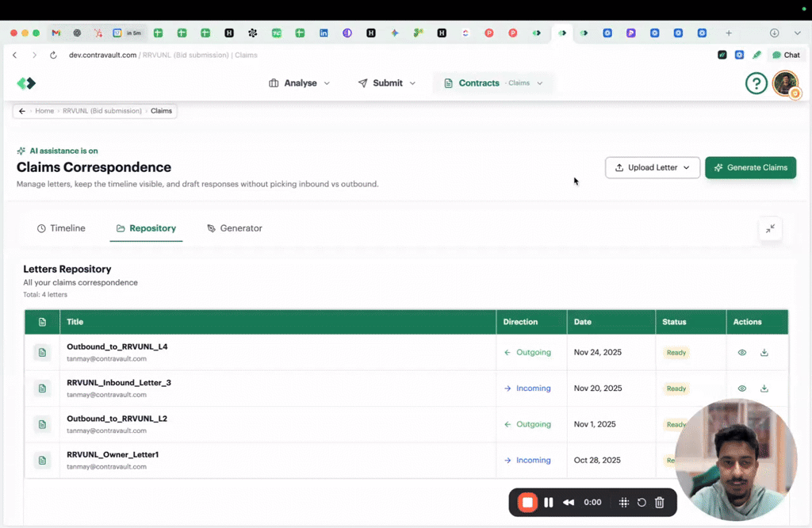
Task: Restart recording with the circular arrow icon
Action: [642, 503]
